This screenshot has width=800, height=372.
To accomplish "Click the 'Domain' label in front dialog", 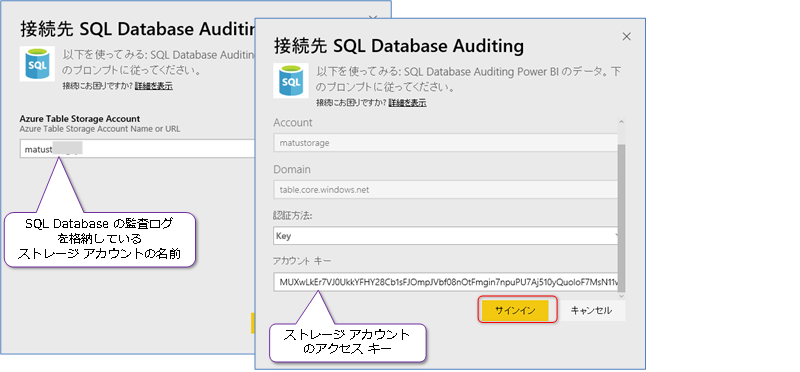I will [x=292, y=169].
